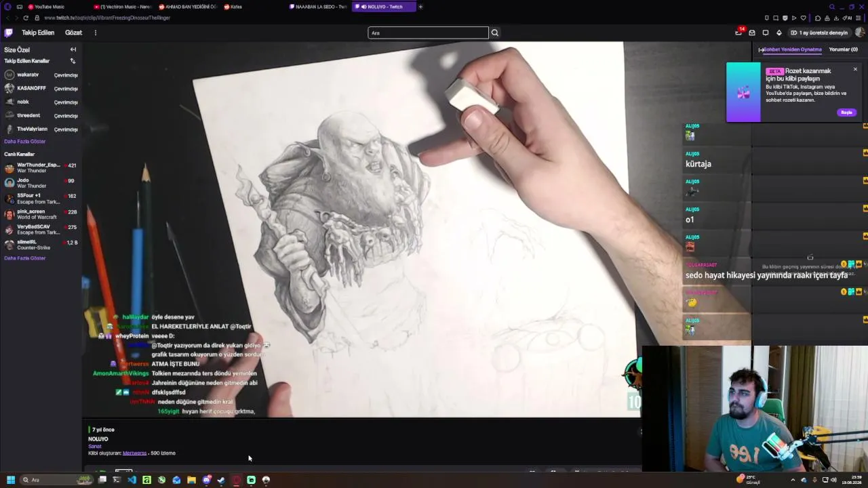868x488 pixels.
Task: Open the three-dot more menu in Twitch header
Action: [x=95, y=33]
